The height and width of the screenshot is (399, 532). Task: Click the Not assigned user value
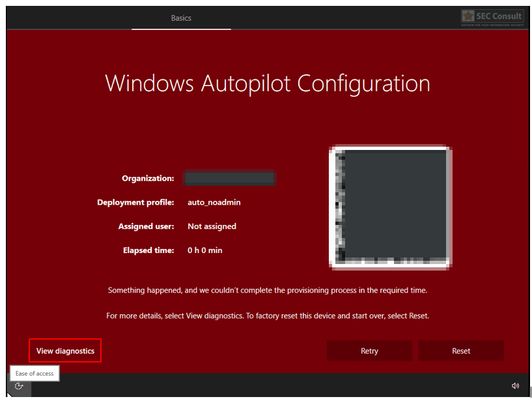pos(212,226)
